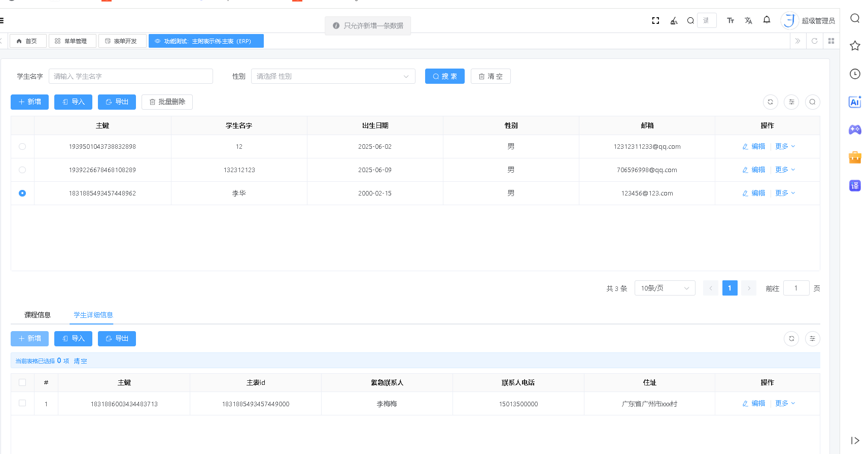The width and height of the screenshot is (868, 454).
Task: Select radio for the 李华 row
Action: 22,193
